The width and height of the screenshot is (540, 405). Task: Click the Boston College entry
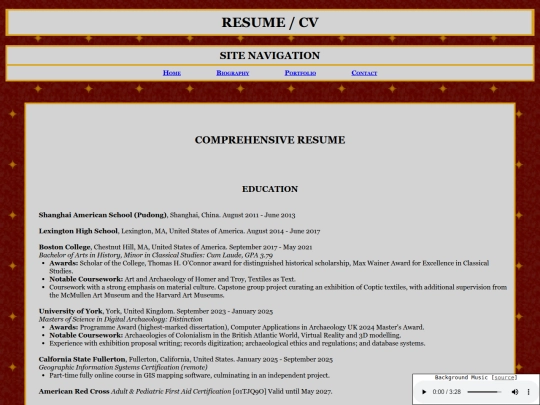[x=176, y=247]
